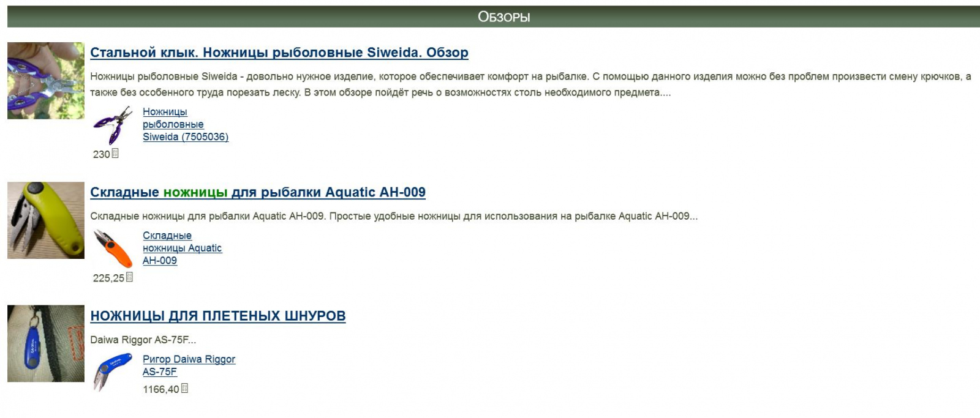Image resolution: width=980 pixels, height=418 pixels.
Task: Click the Siweida review description paragraph
Action: click(x=530, y=84)
